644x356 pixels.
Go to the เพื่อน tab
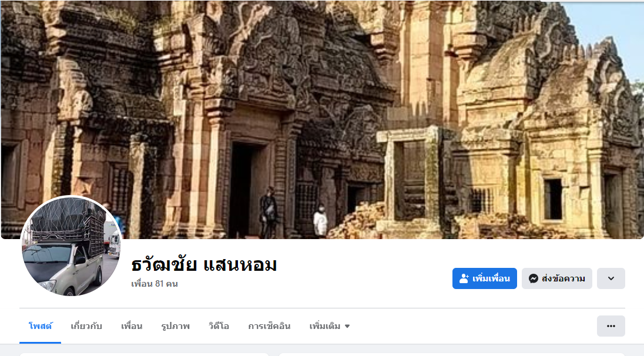(132, 326)
